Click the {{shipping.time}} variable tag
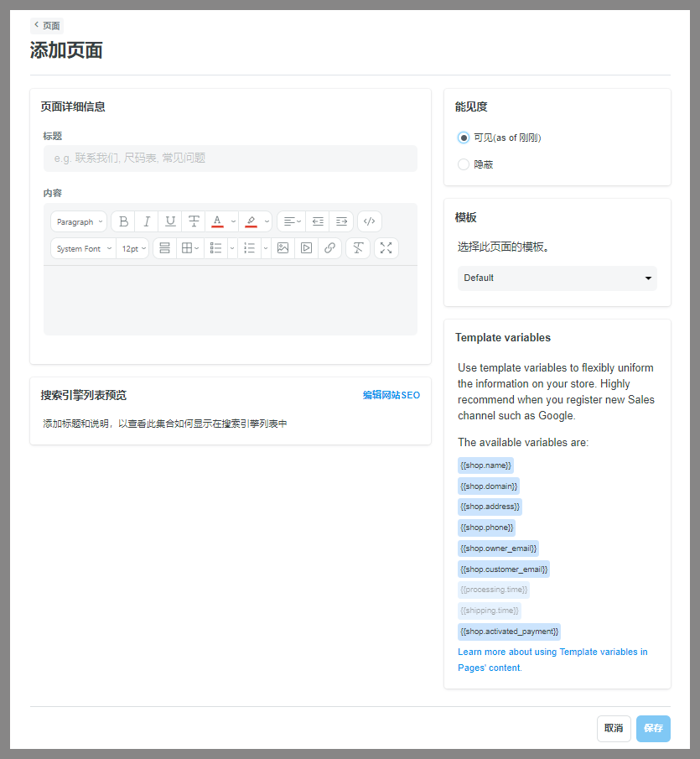This screenshot has height=759, width=700. click(490, 611)
